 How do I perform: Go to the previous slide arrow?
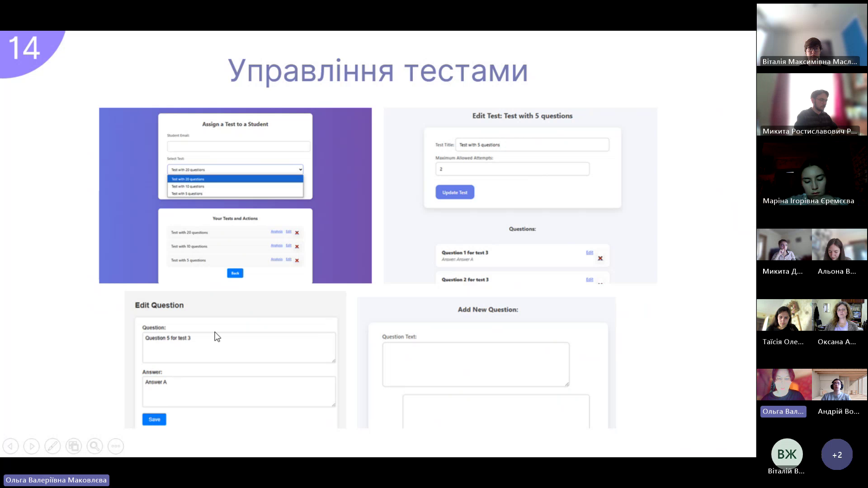10,446
